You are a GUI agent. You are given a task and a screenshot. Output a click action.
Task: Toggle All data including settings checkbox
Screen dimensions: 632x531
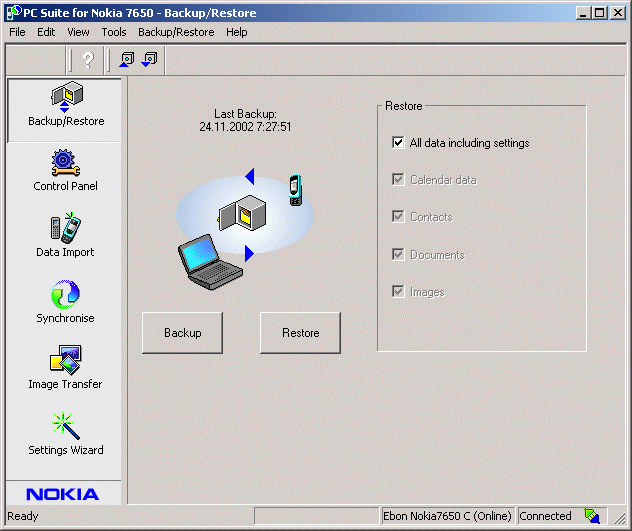[x=398, y=142]
